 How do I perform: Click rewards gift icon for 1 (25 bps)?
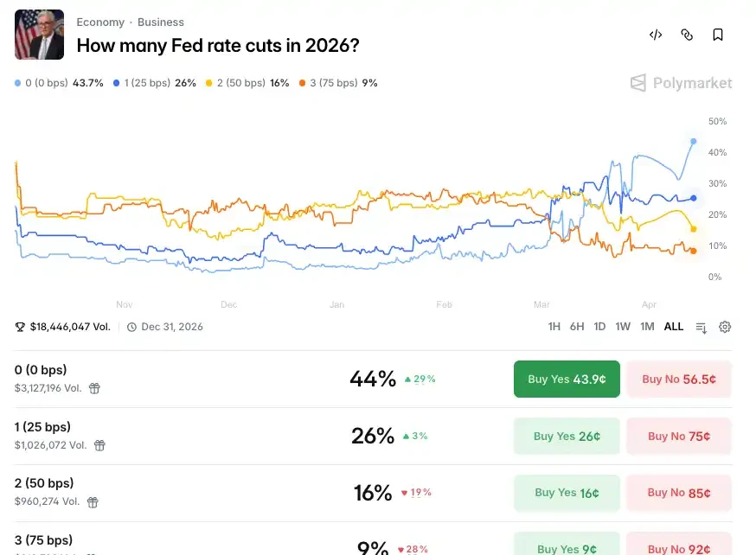(x=99, y=445)
